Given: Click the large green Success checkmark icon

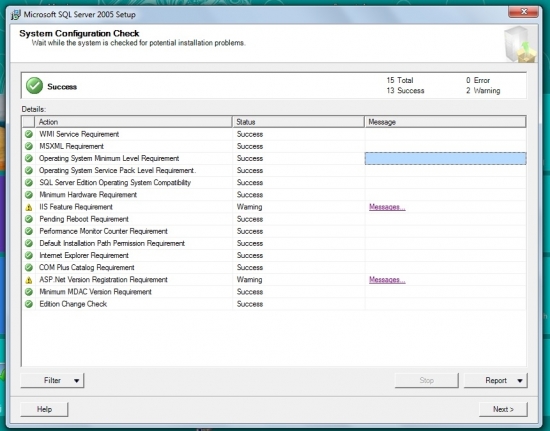Looking at the screenshot, I should coord(34,86).
